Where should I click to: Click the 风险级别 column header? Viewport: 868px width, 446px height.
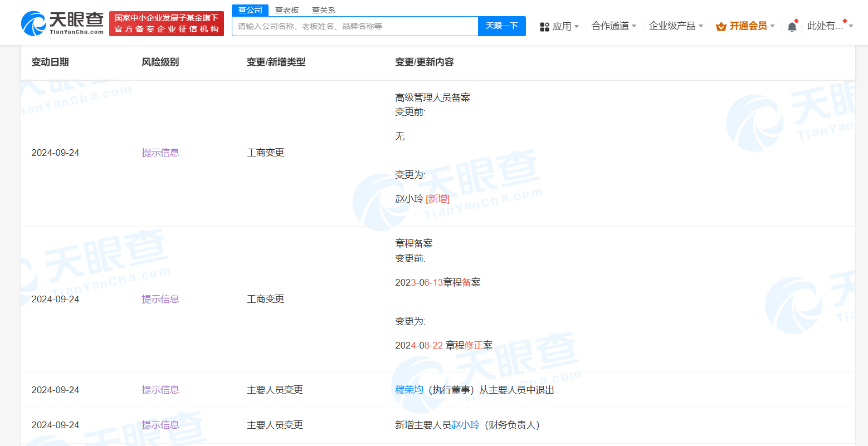[160, 62]
